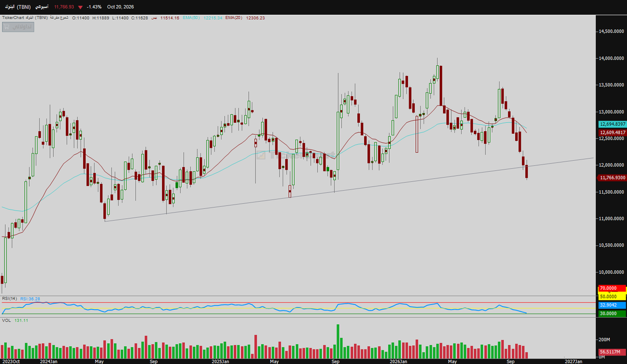
Task: Click the 11,766.9300 last price tag
Action: pyautogui.click(x=613, y=178)
